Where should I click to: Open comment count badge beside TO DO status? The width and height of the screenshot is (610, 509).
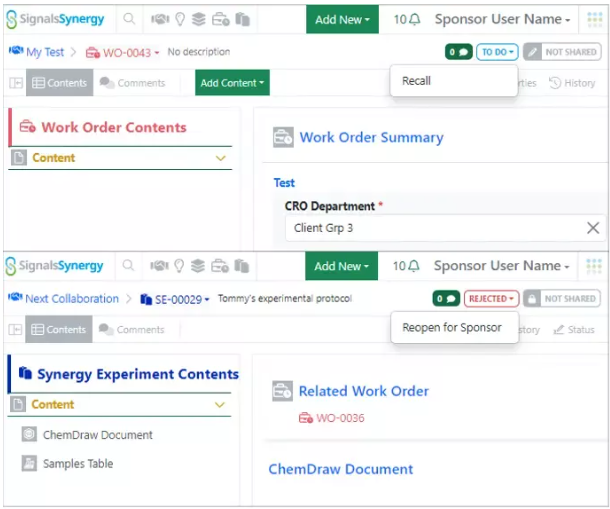[458, 52]
